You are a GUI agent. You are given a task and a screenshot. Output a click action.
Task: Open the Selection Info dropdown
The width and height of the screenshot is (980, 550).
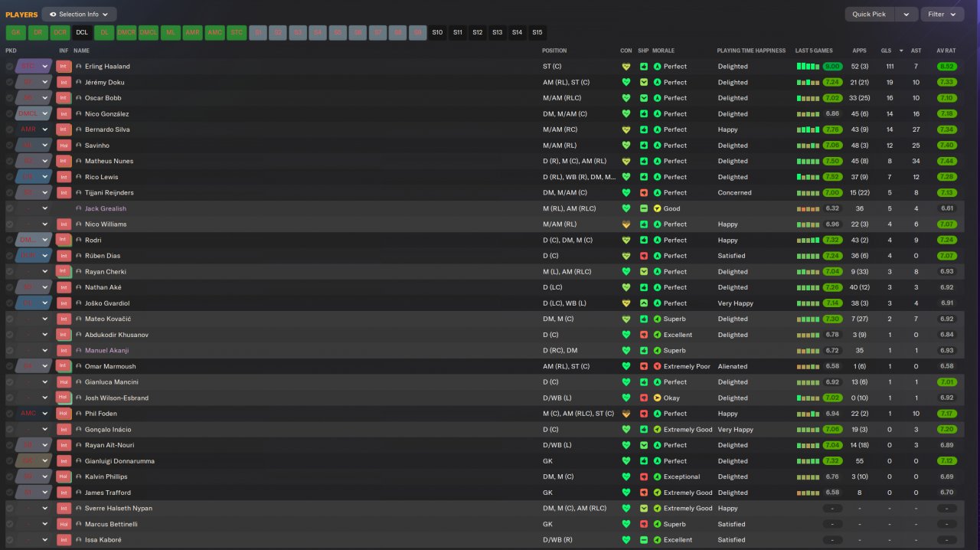coord(80,14)
